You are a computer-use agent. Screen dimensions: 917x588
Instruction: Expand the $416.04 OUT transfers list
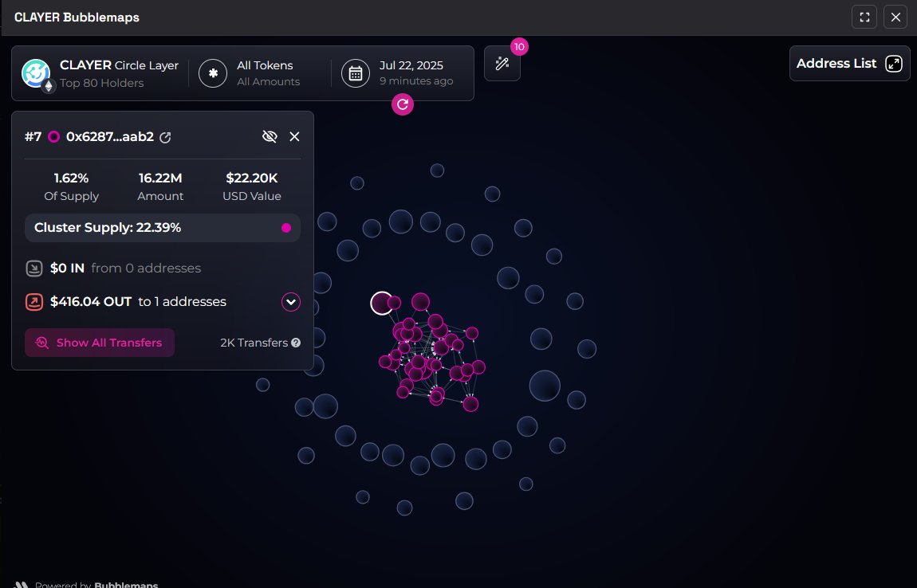click(x=291, y=302)
